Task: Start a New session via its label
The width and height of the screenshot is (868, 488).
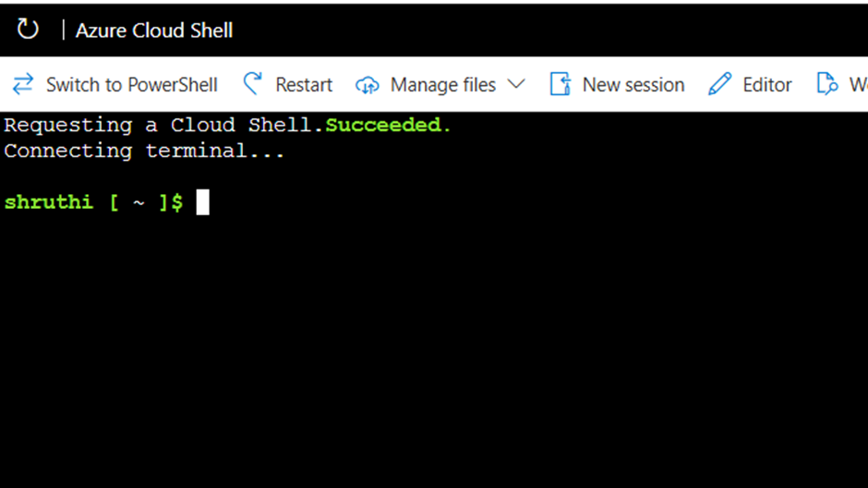Action: tap(633, 85)
